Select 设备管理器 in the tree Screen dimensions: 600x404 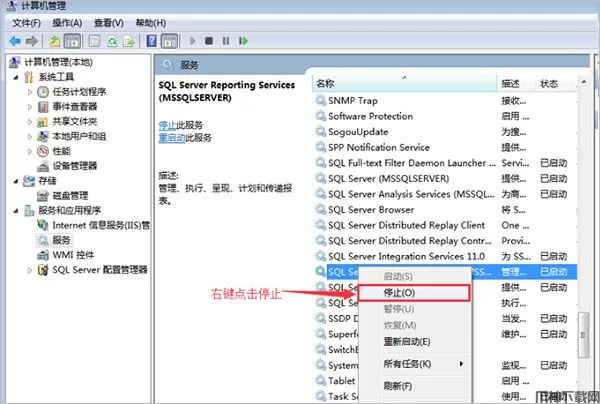pos(75,166)
